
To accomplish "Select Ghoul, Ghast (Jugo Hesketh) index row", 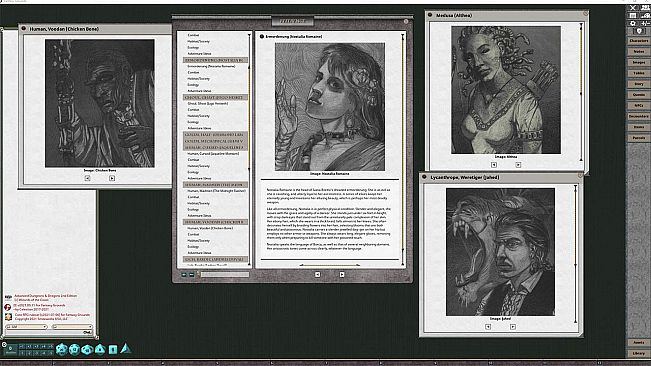I will 208,103.
